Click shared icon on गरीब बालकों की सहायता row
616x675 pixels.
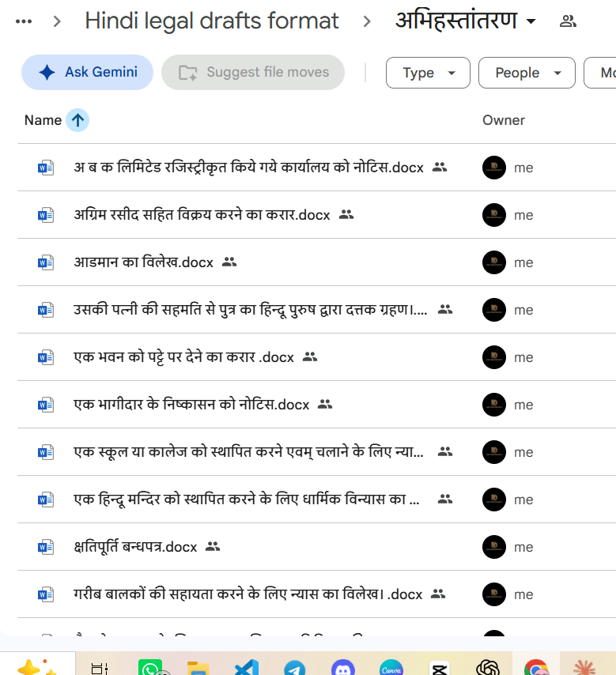pyautogui.click(x=438, y=594)
